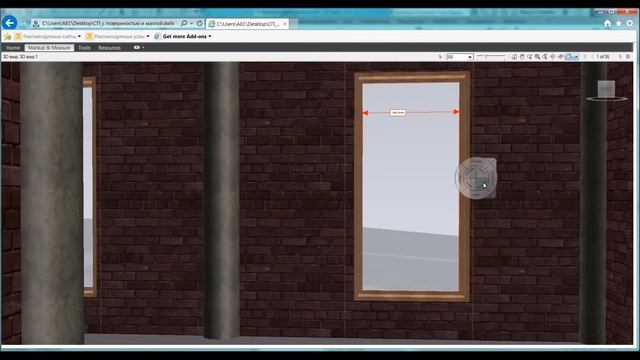This screenshot has width=640, height=360.
Task: Open the Home tab of the viewer
Action: pos(13,48)
